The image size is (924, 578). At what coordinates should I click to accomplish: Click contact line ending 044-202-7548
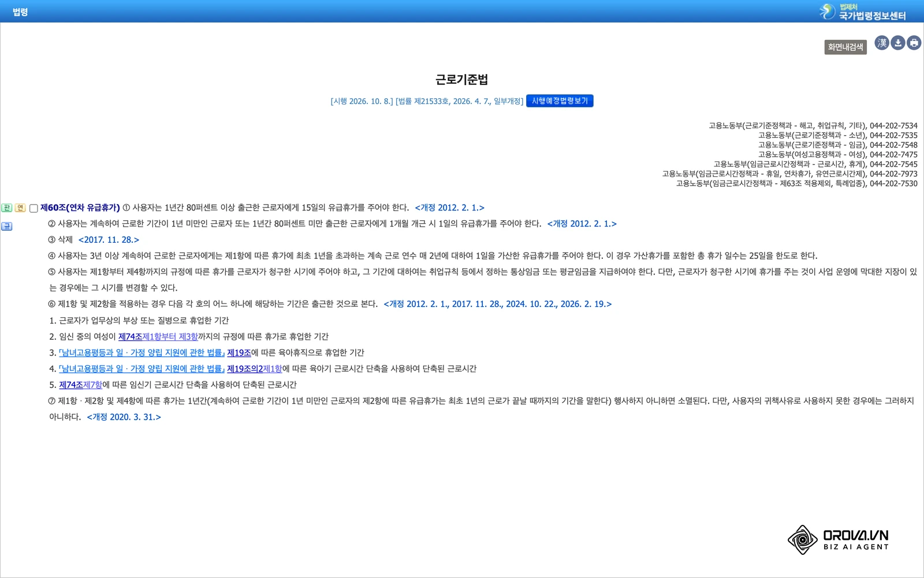click(838, 145)
